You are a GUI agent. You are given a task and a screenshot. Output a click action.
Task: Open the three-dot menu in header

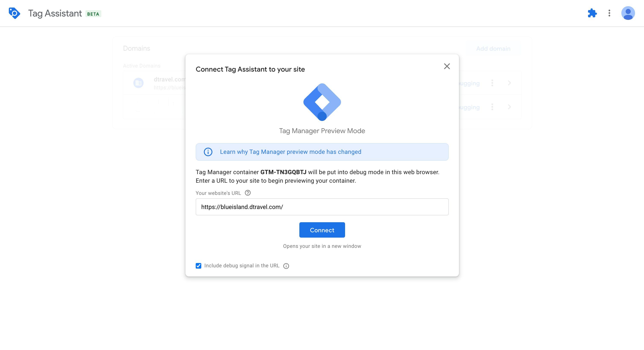(x=609, y=13)
